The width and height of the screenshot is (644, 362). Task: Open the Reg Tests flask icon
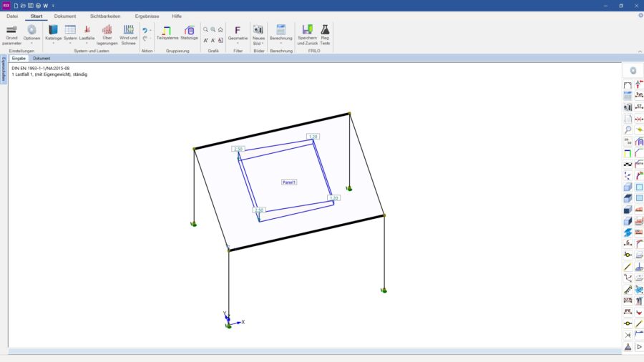325,34
